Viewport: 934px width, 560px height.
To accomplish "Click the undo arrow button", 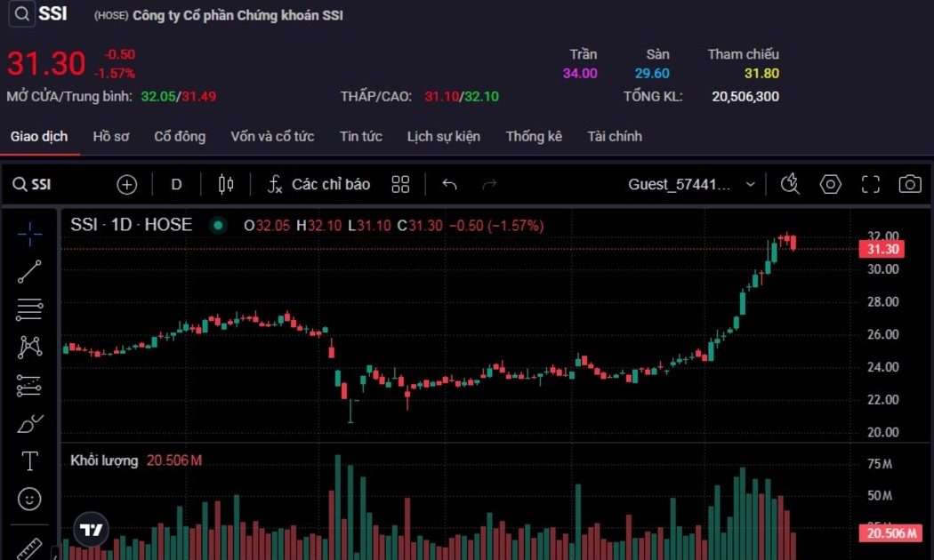I will click(x=449, y=184).
